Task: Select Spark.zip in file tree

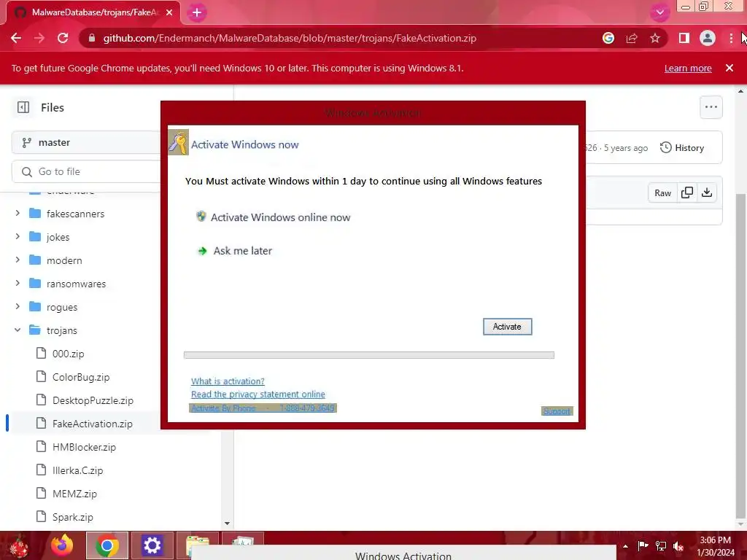Action: point(73,517)
